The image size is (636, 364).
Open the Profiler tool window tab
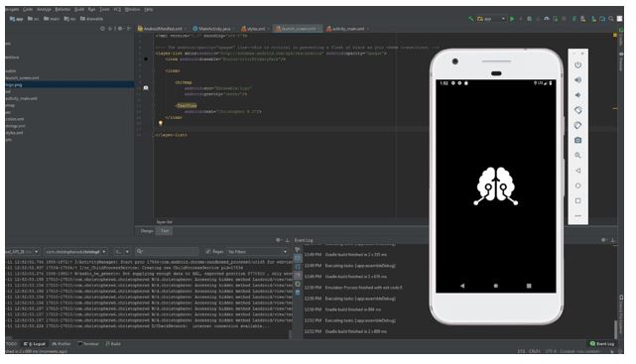62,344
